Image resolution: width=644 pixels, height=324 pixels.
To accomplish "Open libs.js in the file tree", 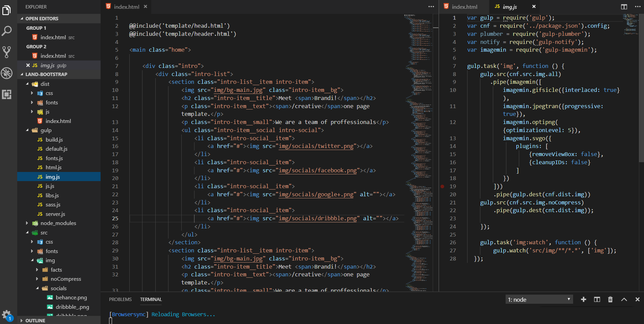I will pyautogui.click(x=52, y=195).
